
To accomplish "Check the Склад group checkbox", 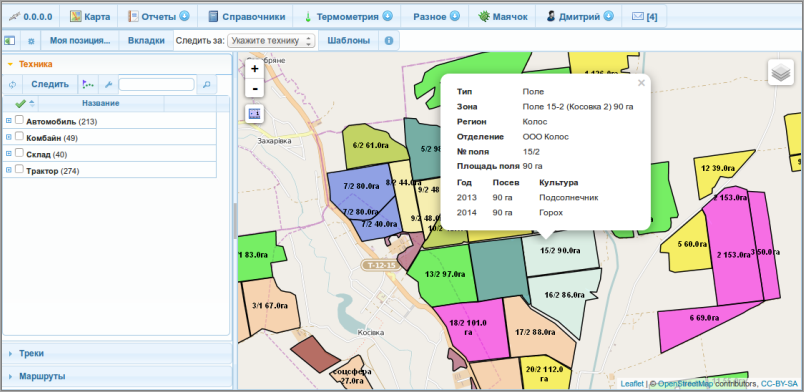I will (19, 153).
